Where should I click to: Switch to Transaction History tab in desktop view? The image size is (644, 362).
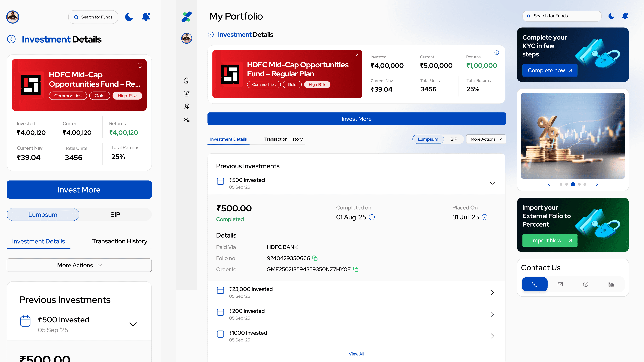[x=283, y=139]
